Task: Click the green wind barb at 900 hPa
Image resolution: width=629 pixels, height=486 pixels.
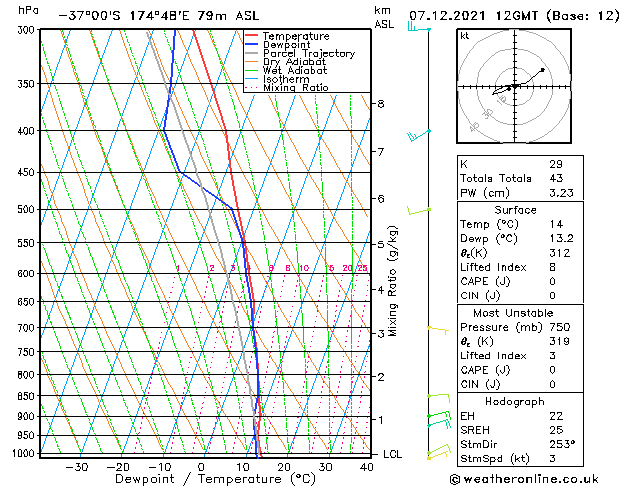Action: coord(439,415)
